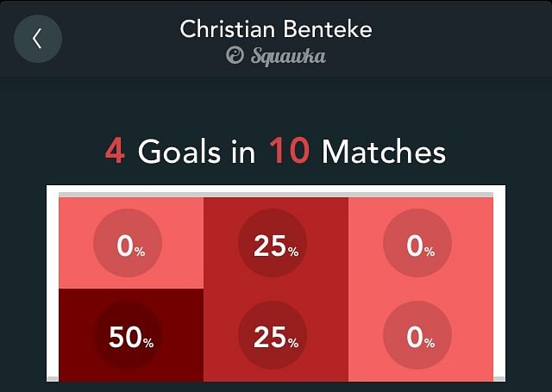Click the word Matches in headline

point(384,151)
